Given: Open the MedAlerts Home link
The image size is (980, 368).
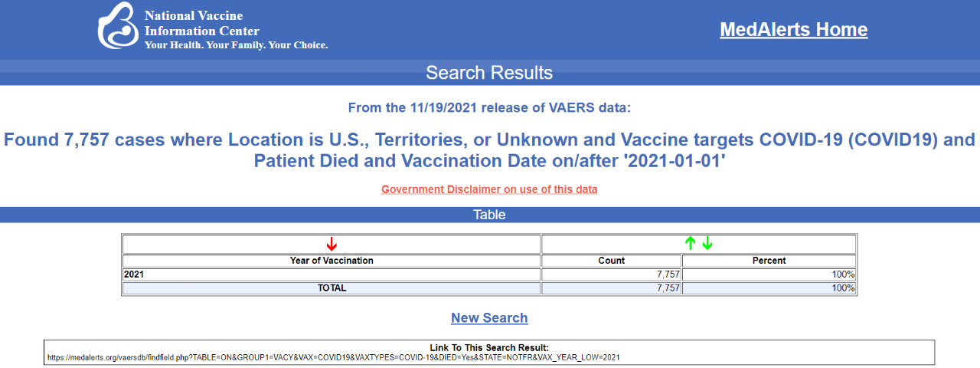Looking at the screenshot, I should point(793,30).
